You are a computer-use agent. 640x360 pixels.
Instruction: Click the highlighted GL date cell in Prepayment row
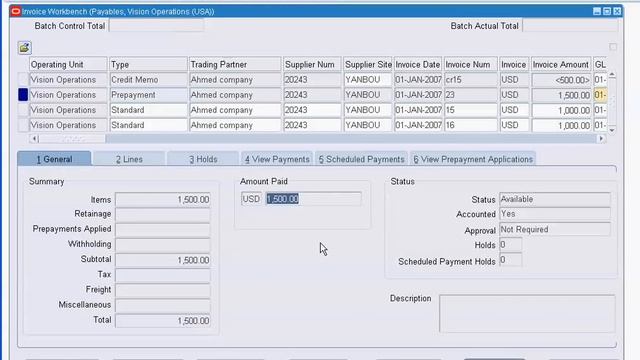(600, 95)
